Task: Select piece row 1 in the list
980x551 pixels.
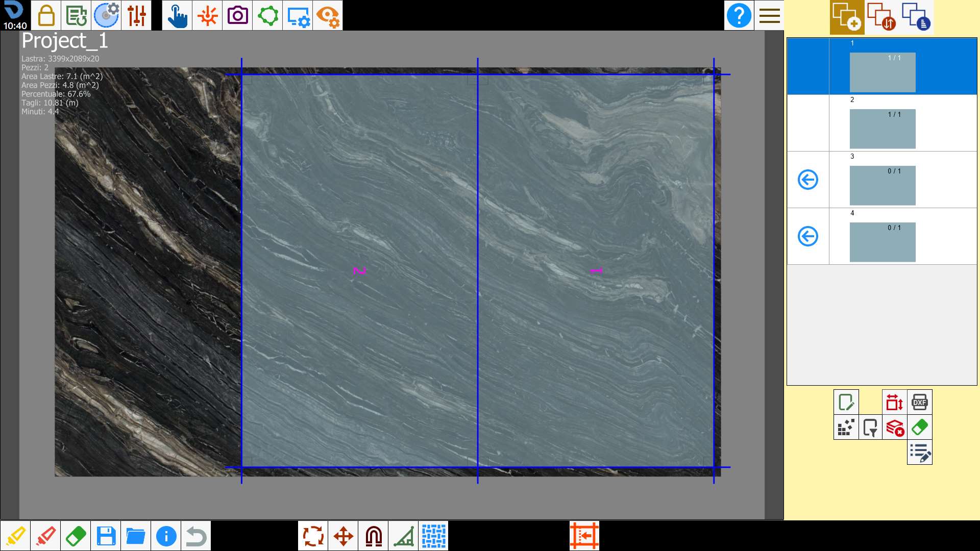Action: 882,66
